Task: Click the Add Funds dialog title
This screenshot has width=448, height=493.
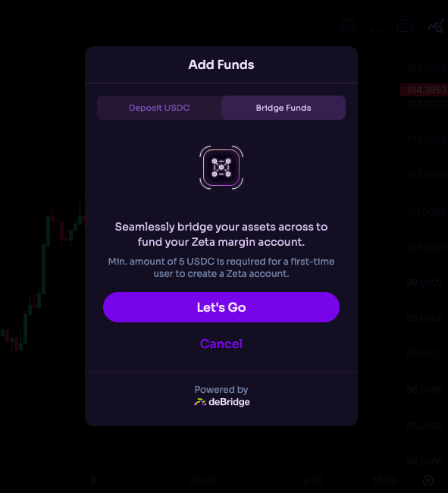Action: [x=221, y=64]
